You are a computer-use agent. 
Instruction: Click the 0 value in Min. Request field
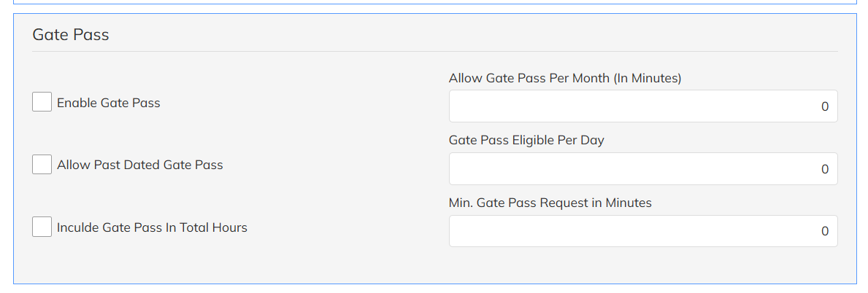825,231
